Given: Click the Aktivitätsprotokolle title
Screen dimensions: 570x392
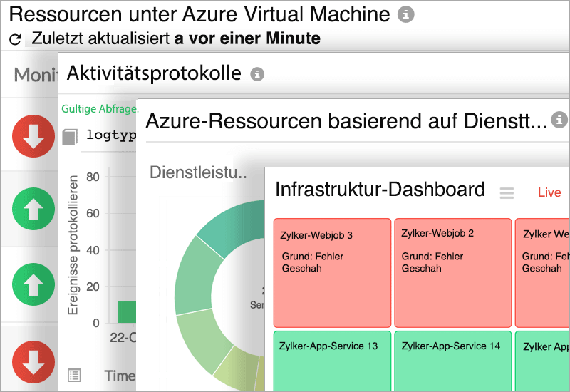Looking at the screenshot, I should (x=154, y=73).
